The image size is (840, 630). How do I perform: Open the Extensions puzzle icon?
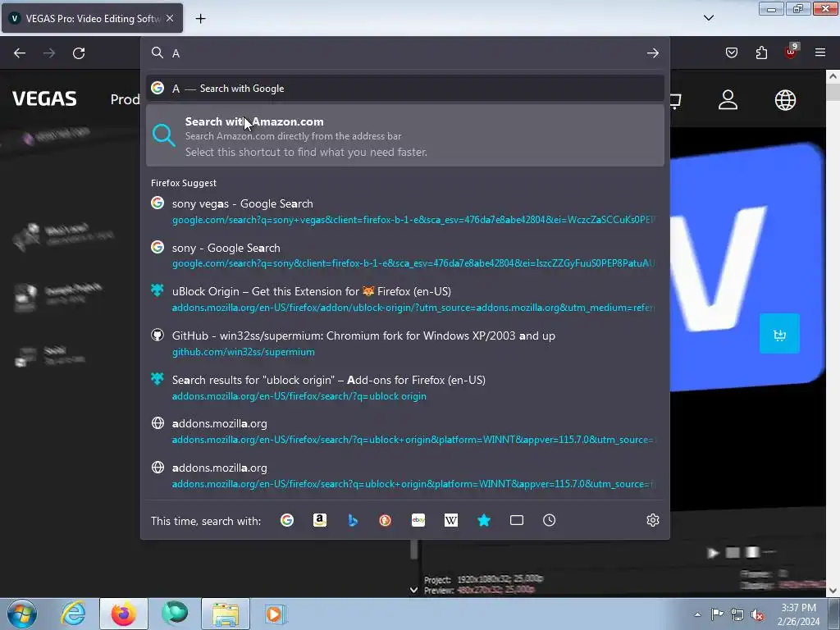tap(761, 52)
